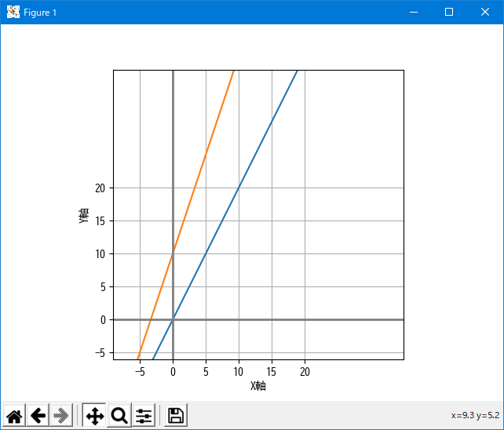Reset the plot with the Home icon
Viewport: 504px width, 430px height.
tap(14, 416)
